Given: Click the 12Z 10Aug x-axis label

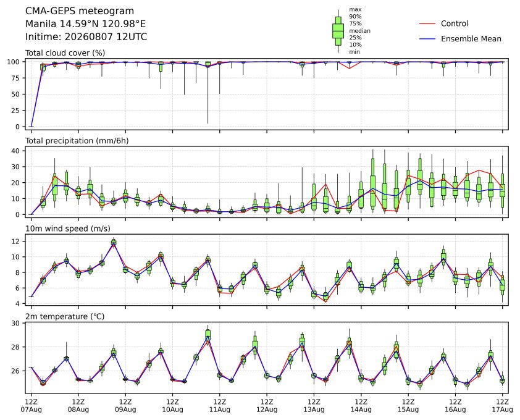Looking at the screenshot, I should point(172,405).
